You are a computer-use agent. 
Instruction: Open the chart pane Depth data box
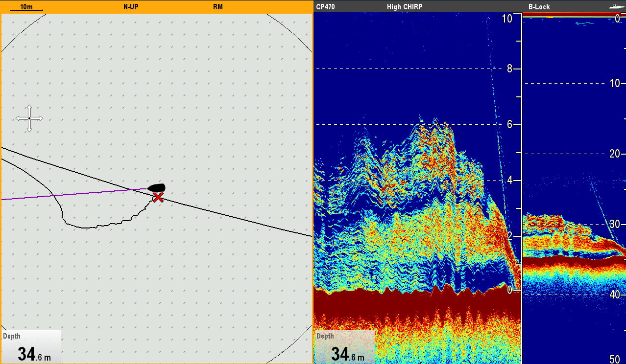(x=31, y=347)
